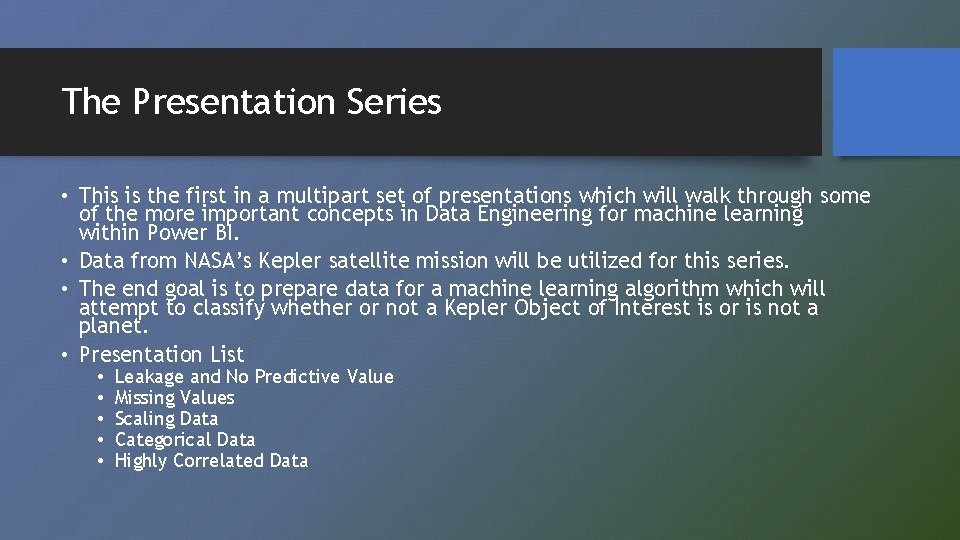The image size is (960, 540).
Task: Select the first bullet about multipart presentations
Action: [474, 196]
